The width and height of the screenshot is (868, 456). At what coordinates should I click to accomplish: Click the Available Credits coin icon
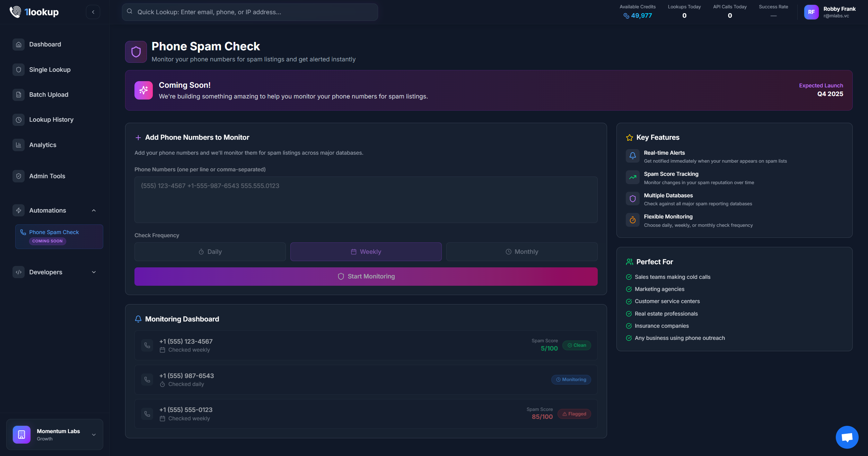click(x=626, y=16)
